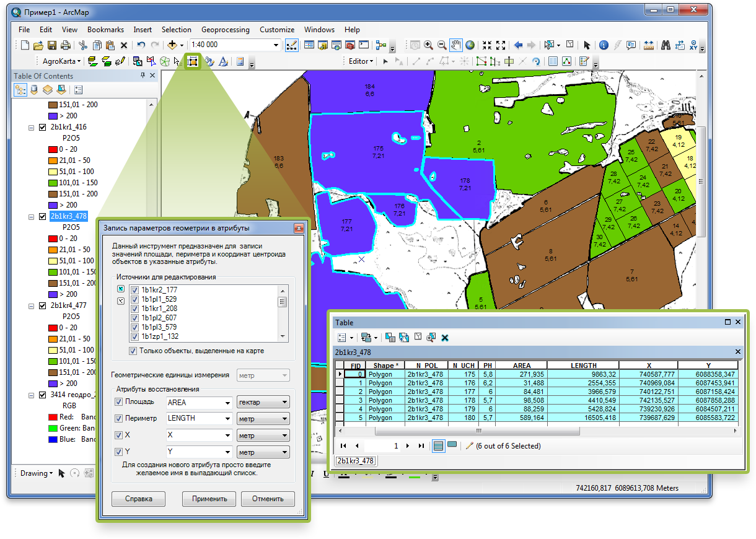
Task: Toggle the Площадь attribute checkbox
Action: click(119, 402)
